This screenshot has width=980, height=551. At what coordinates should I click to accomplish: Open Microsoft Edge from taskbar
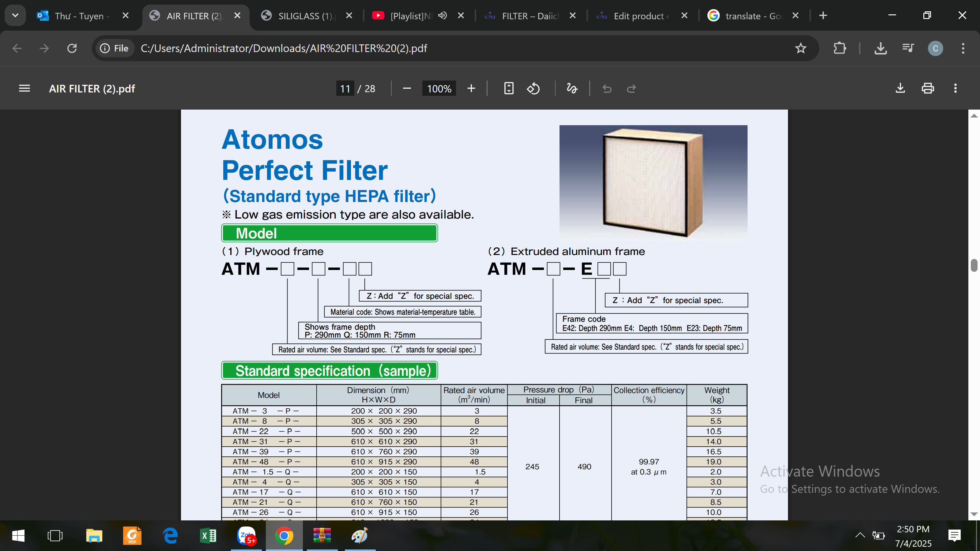(170, 536)
